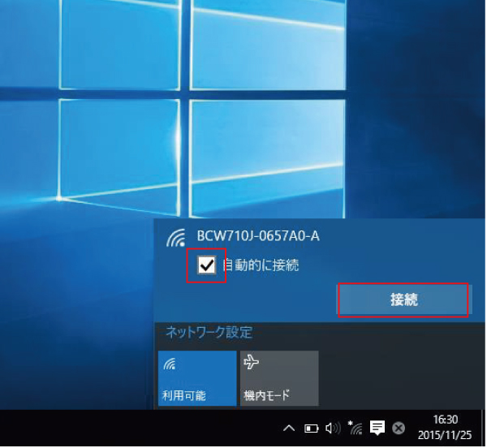Image resolution: width=487 pixels, height=448 pixels.
Task: Uncheck the 自動的に接続 checkbox
Action: [206, 265]
